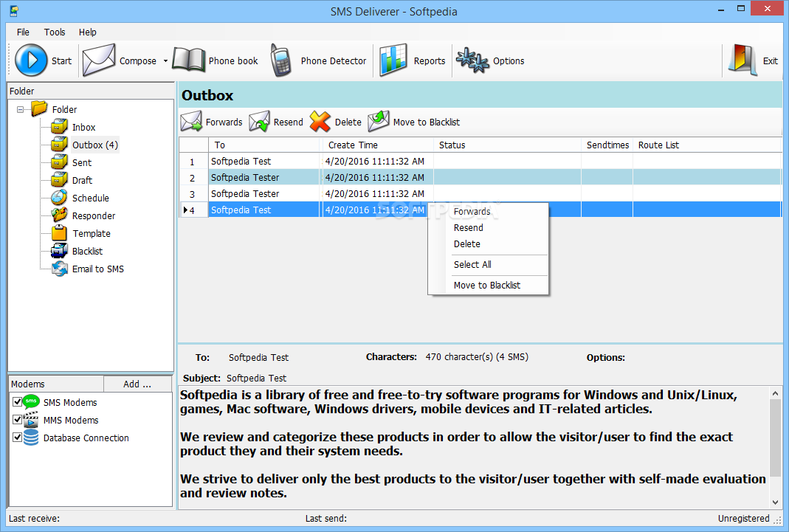Select the Responder icon
The width and height of the screenshot is (789, 532).
(59, 215)
